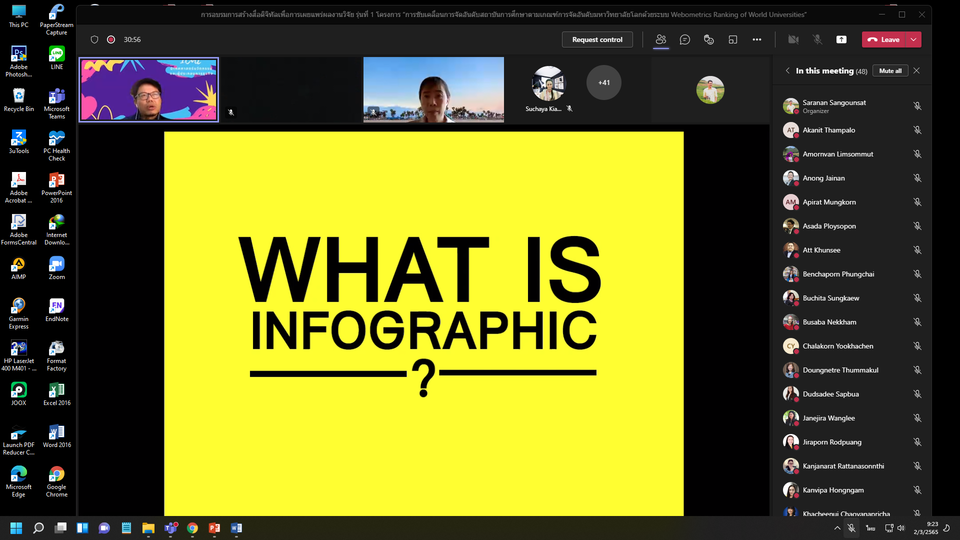Open the More actions ellipsis menu
Viewport: 960px width, 540px height.
757,39
